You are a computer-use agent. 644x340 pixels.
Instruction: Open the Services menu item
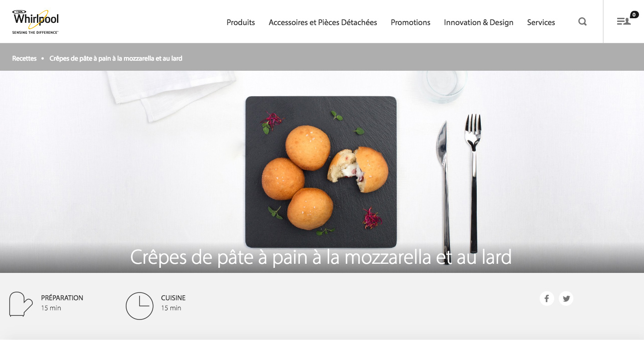(x=541, y=22)
